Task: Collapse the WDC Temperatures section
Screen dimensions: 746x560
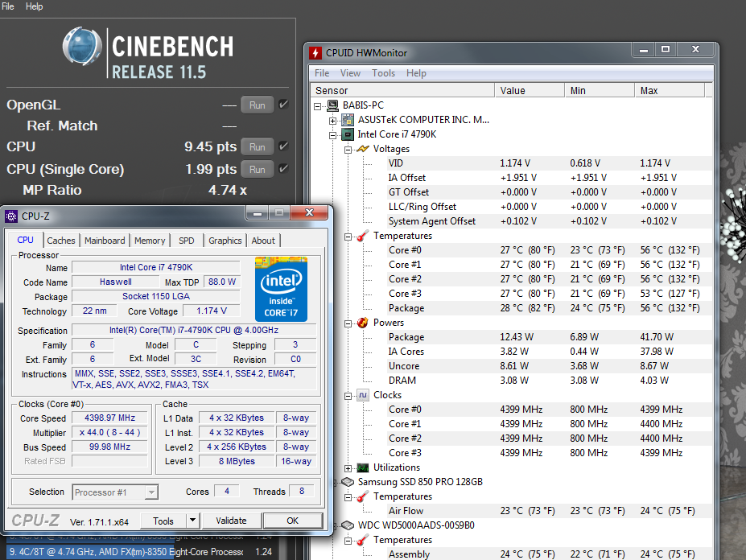Action: click(x=348, y=541)
